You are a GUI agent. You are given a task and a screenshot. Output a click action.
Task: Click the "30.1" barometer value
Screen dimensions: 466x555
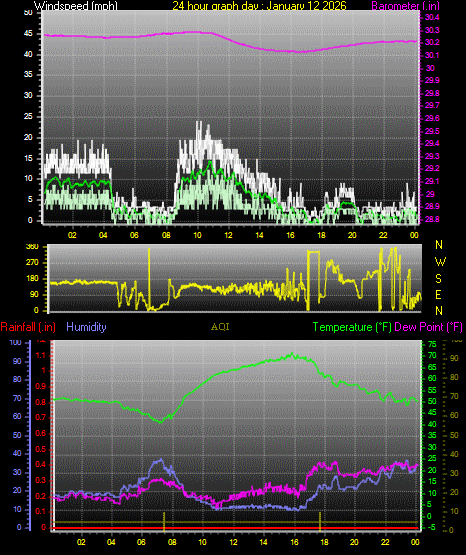[432, 56]
